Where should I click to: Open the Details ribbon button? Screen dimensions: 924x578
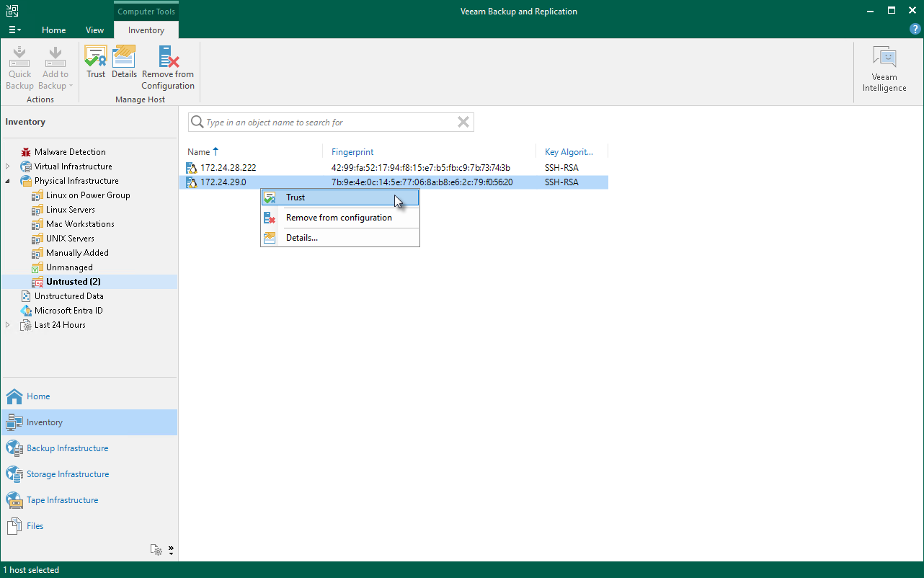coord(124,62)
